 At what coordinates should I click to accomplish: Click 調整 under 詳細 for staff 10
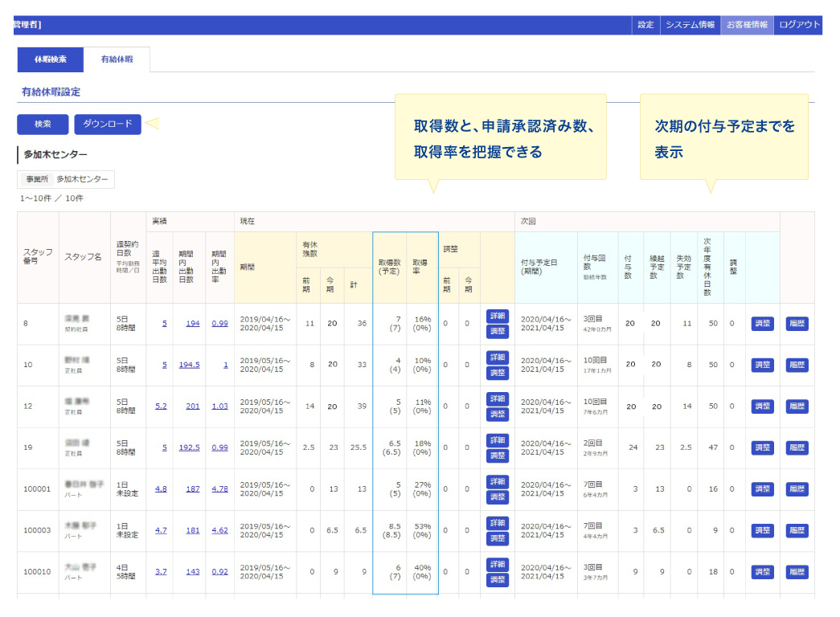coord(498,373)
